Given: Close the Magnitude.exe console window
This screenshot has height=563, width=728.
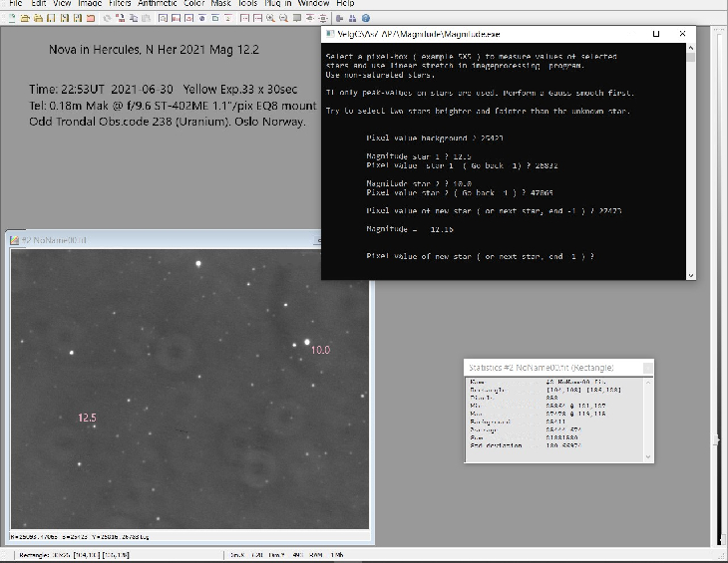Looking at the screenshot, I should click(683, 34).
